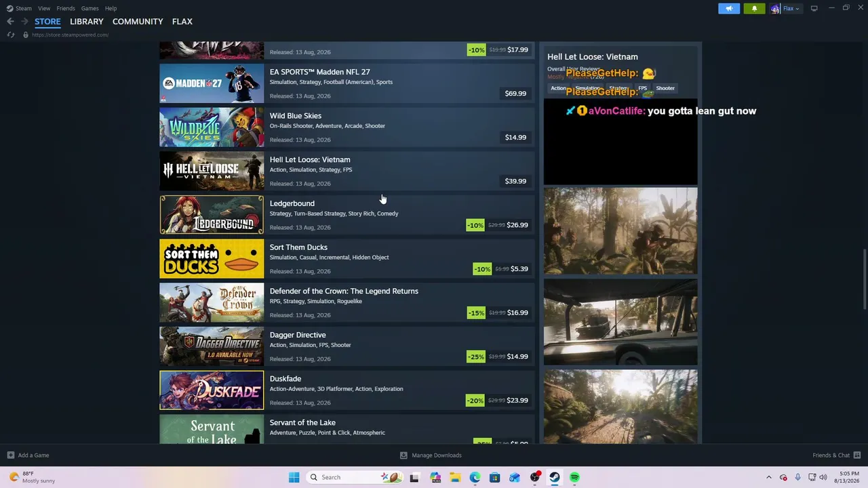Open the Friends menu
The height and width of the screenshot is (488, 868).
pos(66,8)
